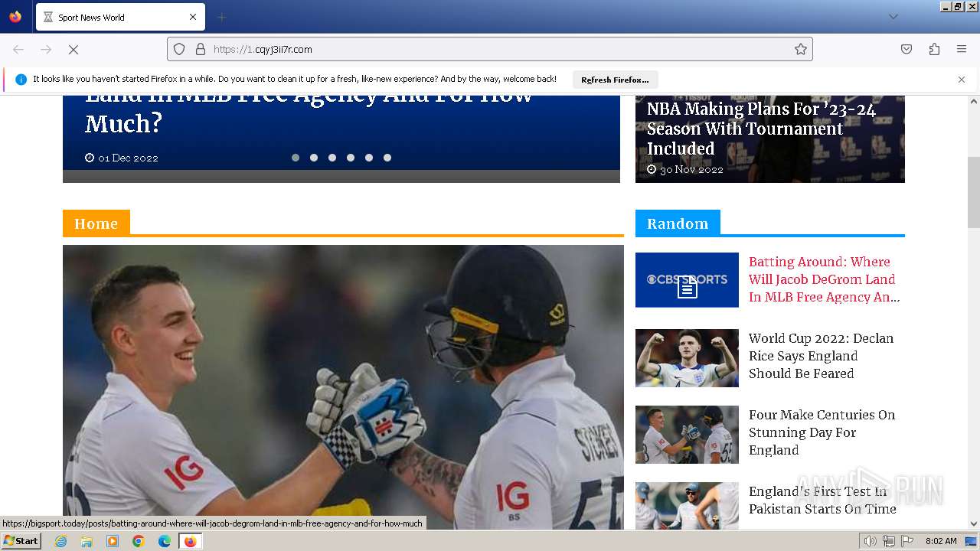The width and height of the screenshot is (980, 551).
Task: Show site security info via padlock icon
Action: 201,49
